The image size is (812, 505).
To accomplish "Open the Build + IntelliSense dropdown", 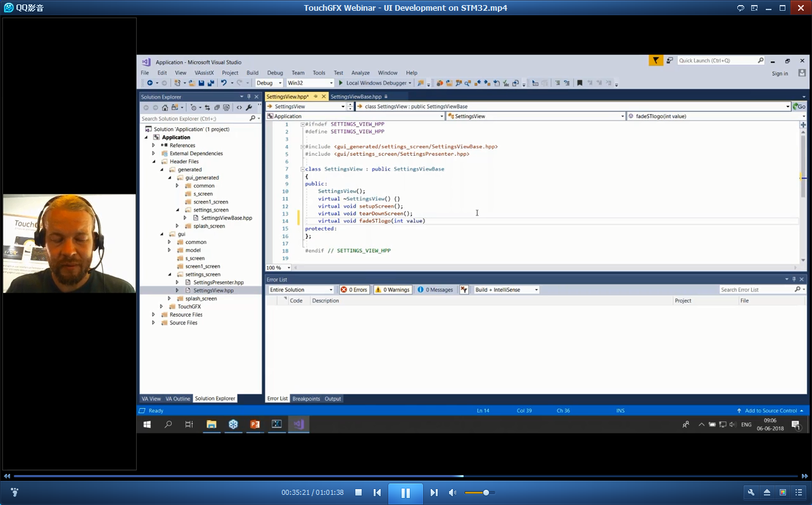I will pos(506,290).
